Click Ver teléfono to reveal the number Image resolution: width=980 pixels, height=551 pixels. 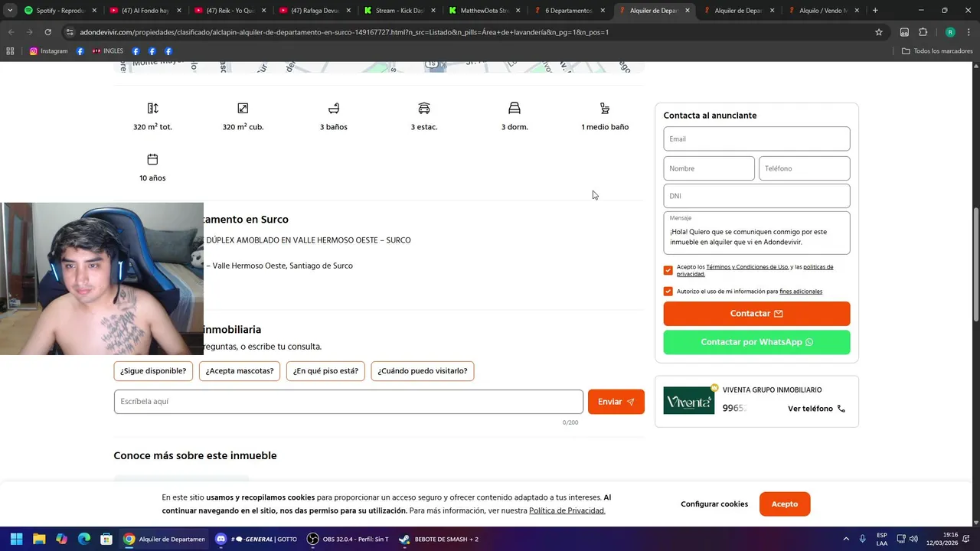[x=817, y=409]
